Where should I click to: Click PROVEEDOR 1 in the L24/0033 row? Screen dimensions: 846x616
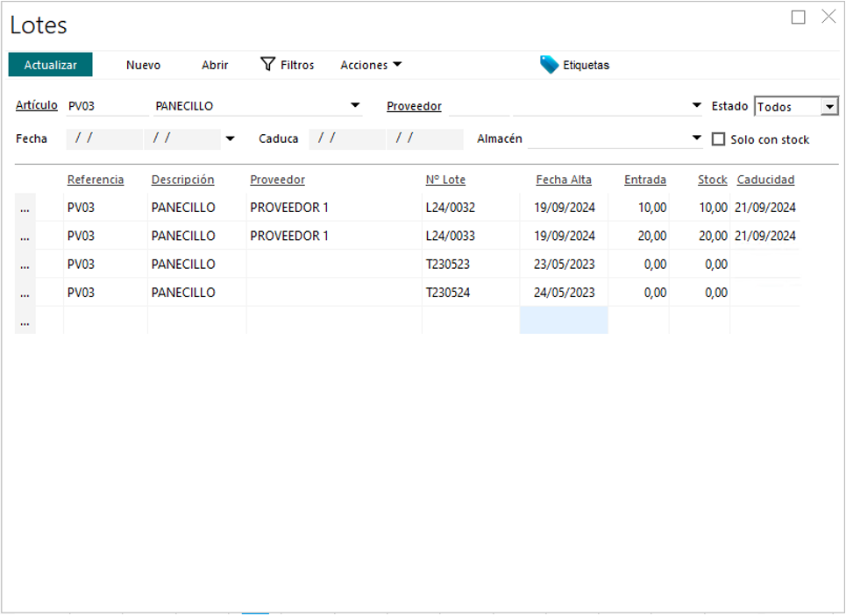(289, 237)
